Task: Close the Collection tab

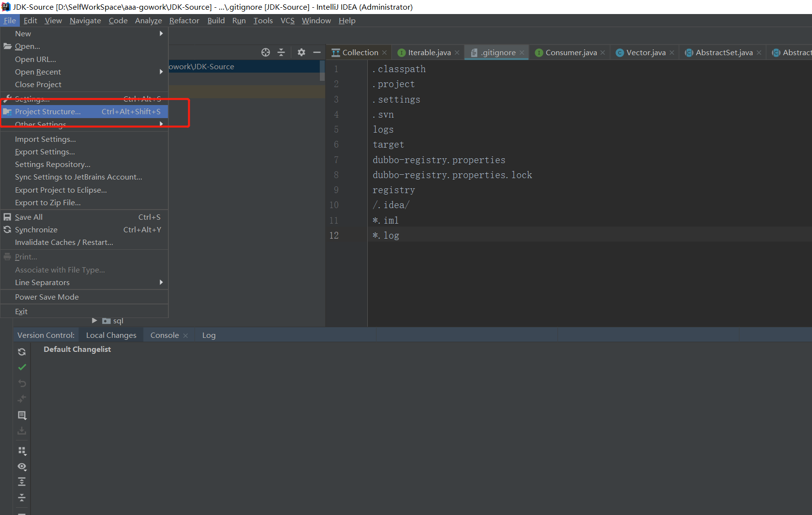Action: [384, 53]
